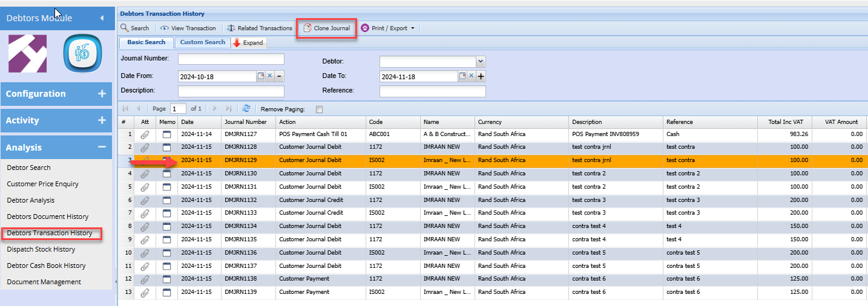The image size is (868, 306).
Task: Switch to the Custom Search tab
Action: [x=202, y=42]
